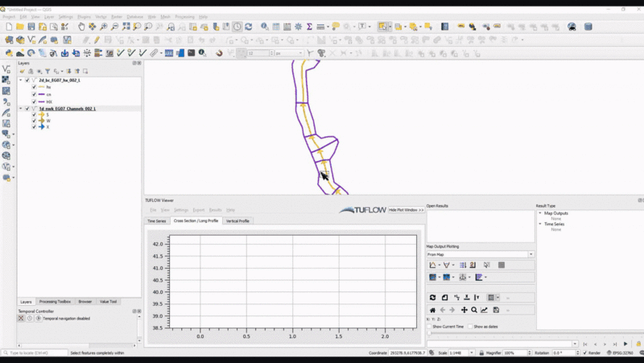Switch to the Time Series tab

[x=156, y=221]
